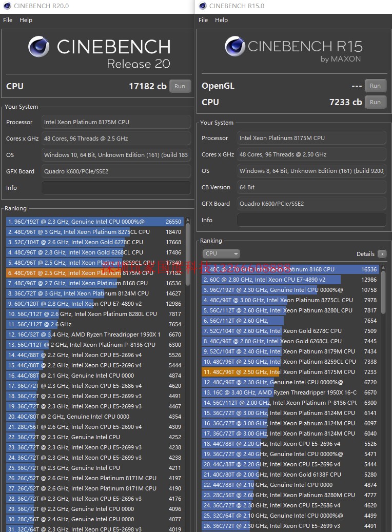Click the 17182 cb score in R20
The image size is (392, 532).
coord(148,86)
